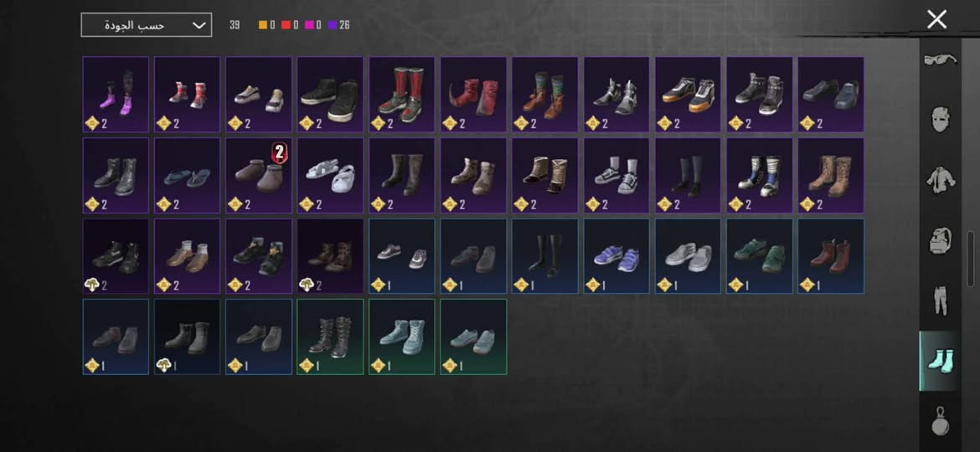This screenshot has height=452, width=980.
Task: Close the inventory screen
Action: (937, 19)
